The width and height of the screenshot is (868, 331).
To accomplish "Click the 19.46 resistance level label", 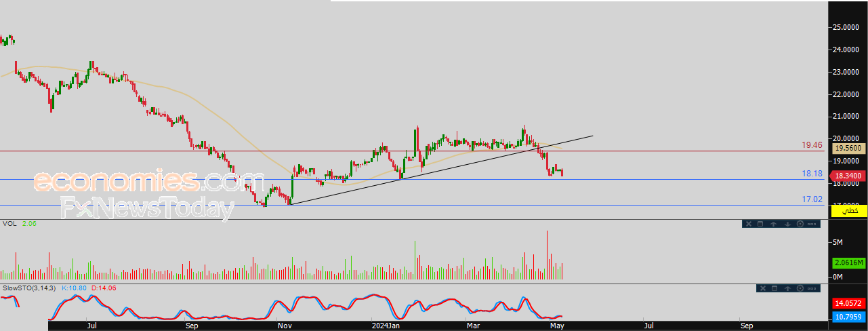I will click(812, 145).
